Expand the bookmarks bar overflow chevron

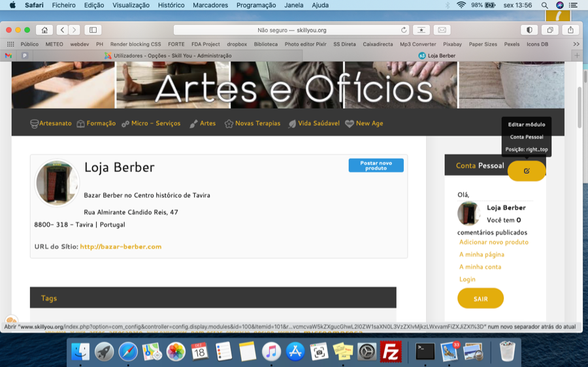point(576,44)
